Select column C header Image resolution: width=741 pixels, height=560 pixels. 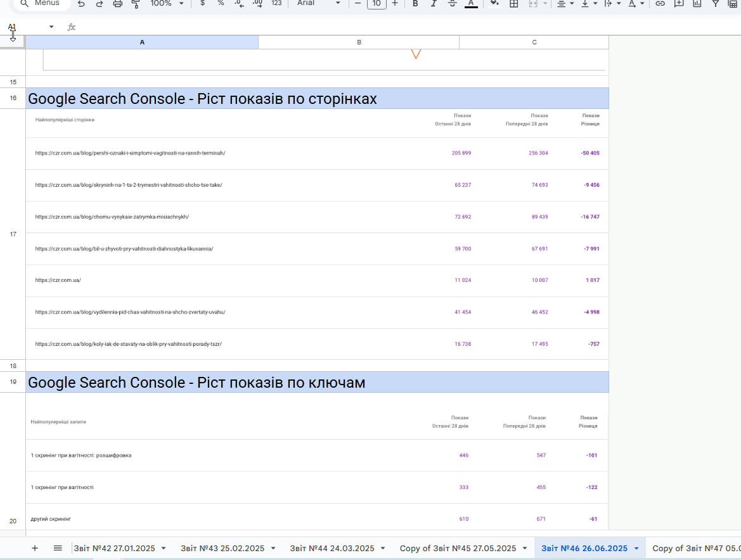point(534,42)
